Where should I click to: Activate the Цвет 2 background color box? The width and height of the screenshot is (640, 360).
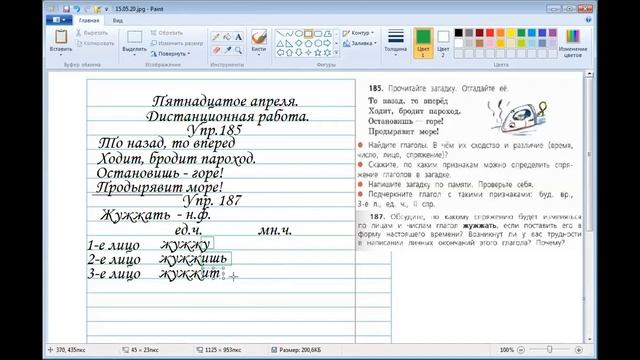click(443, 43)
